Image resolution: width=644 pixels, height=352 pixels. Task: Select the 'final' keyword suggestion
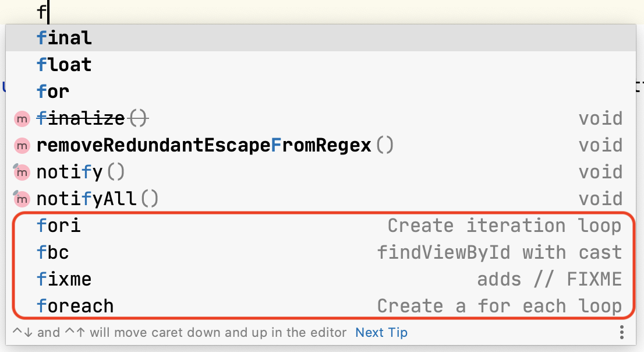tap(64, 38)
